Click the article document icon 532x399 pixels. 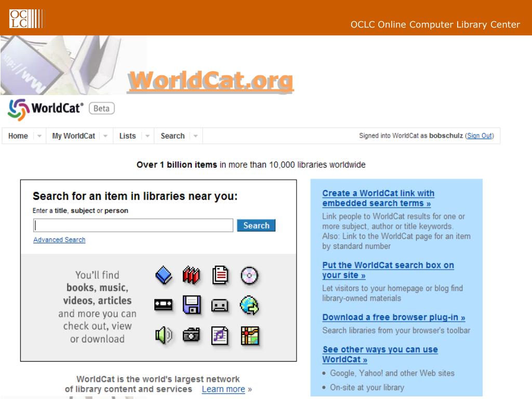point(220,275)
